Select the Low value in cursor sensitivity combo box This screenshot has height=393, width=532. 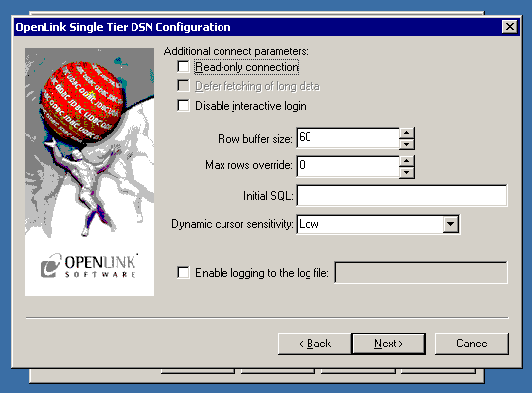point(370,224)
